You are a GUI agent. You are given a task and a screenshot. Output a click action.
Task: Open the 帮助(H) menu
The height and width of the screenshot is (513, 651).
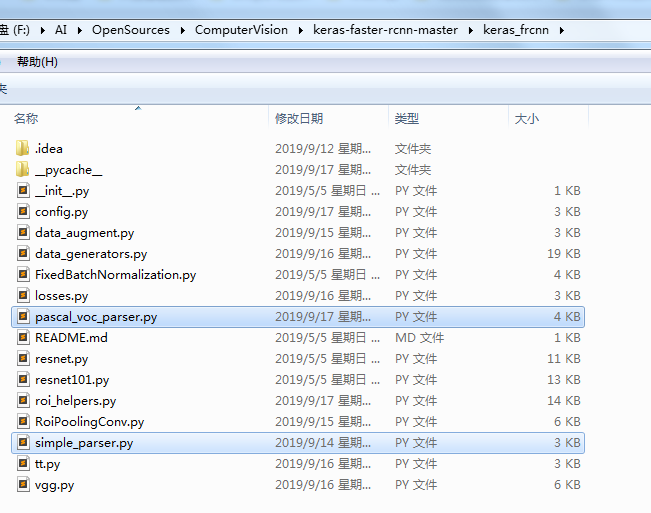37,62
